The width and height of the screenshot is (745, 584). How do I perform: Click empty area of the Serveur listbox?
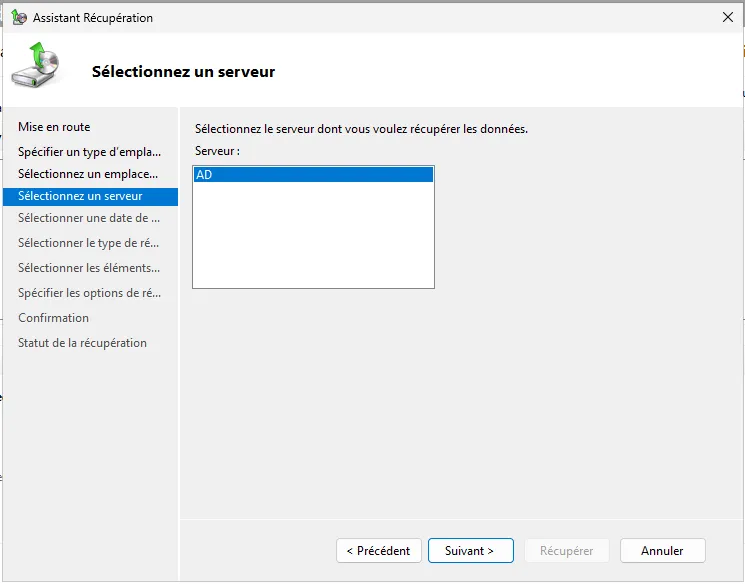point(312,240)
